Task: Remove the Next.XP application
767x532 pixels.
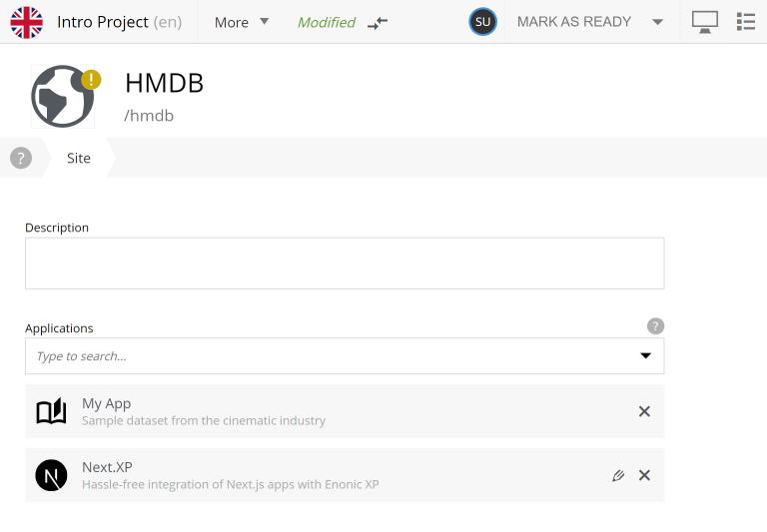Action: point(644,475)
